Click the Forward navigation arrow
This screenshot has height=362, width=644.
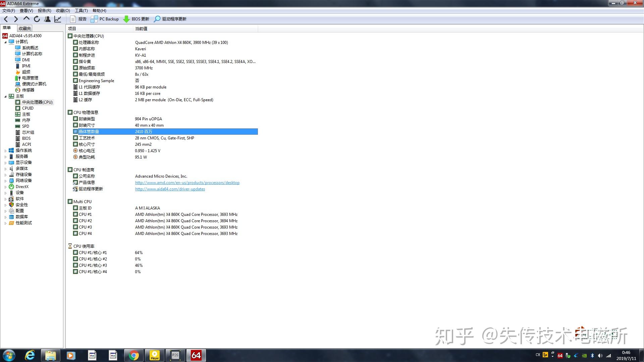[16, 19]
